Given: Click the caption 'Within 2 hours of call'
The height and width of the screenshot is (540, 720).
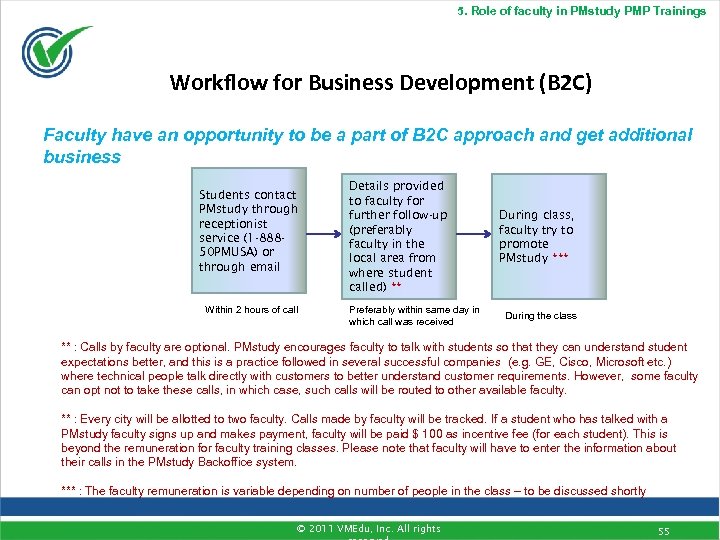Looking at the screenshot, I should (x=252, y=310).
